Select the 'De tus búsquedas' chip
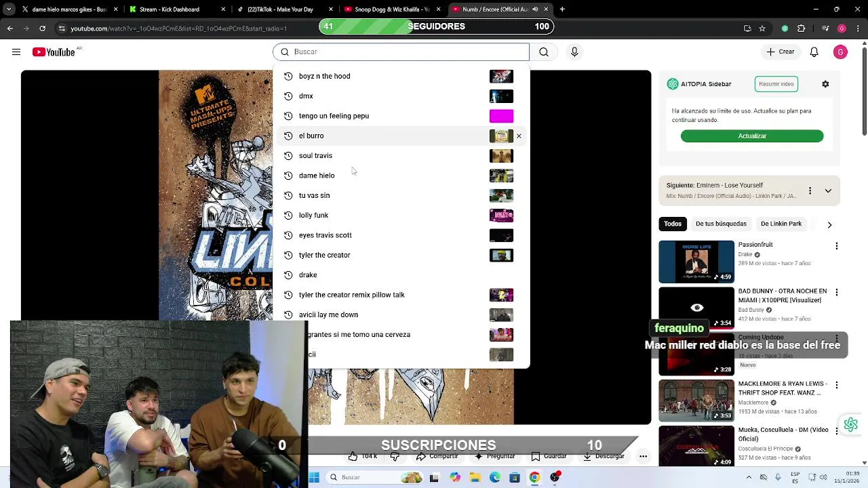This screenshot has width=868, height=488. point(721,224)
